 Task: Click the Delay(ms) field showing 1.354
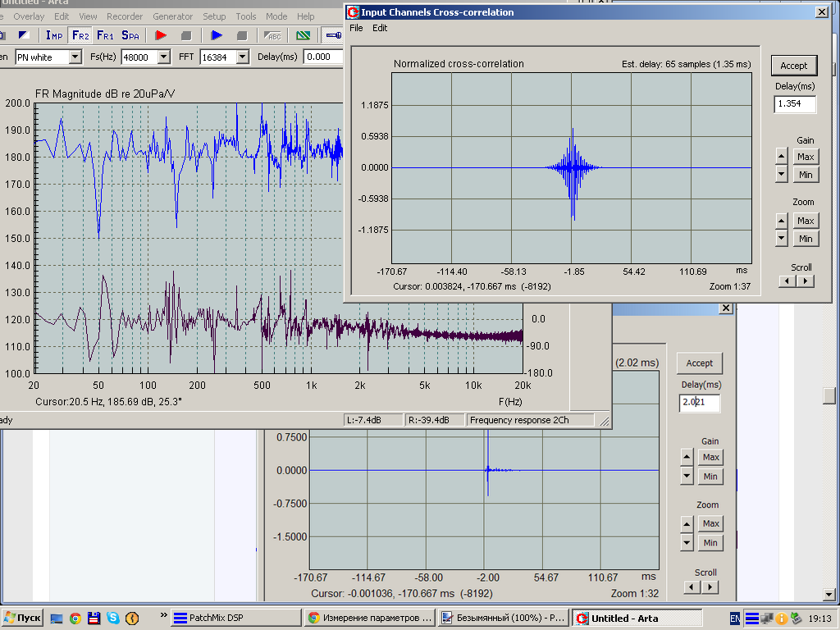pos(794,104)
